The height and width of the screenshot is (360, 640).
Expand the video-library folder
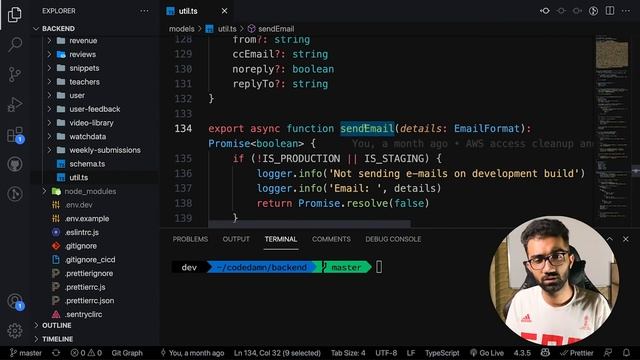pyautogui.click(x=91, y=123)
